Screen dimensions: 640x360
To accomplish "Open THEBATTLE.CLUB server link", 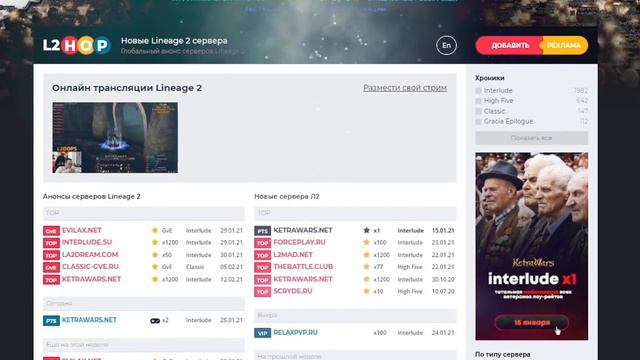I will (x=303, y=267).
